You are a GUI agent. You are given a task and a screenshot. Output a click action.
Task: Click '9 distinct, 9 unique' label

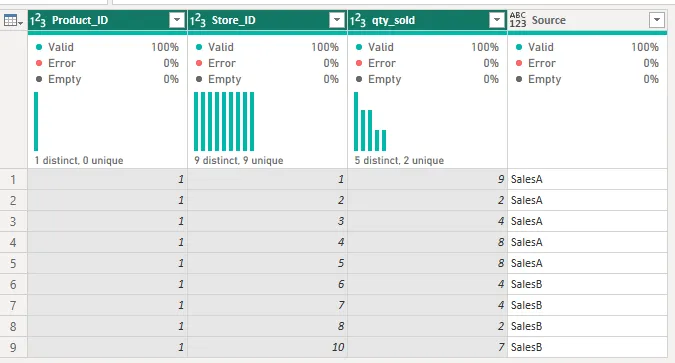tap(238, 161)
